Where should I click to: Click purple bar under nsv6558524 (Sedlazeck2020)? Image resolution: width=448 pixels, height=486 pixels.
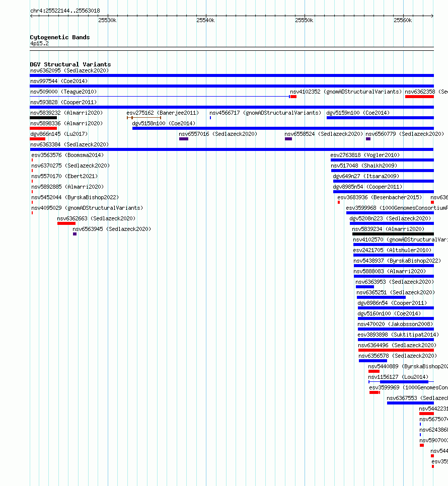click(x=288, y=139)
